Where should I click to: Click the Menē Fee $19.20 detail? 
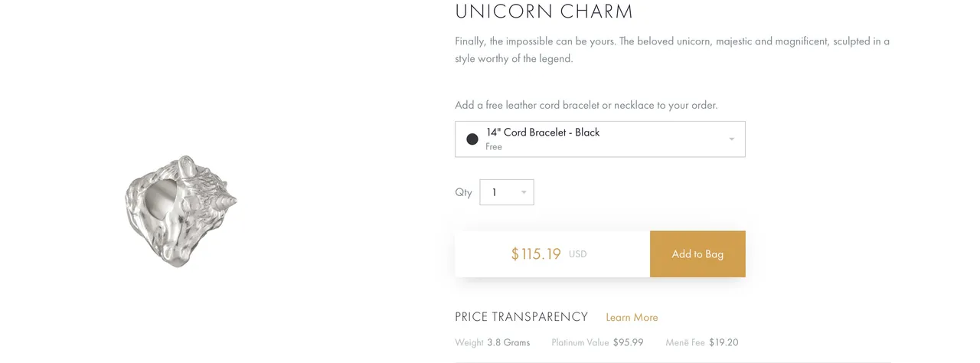click(702, 342)
